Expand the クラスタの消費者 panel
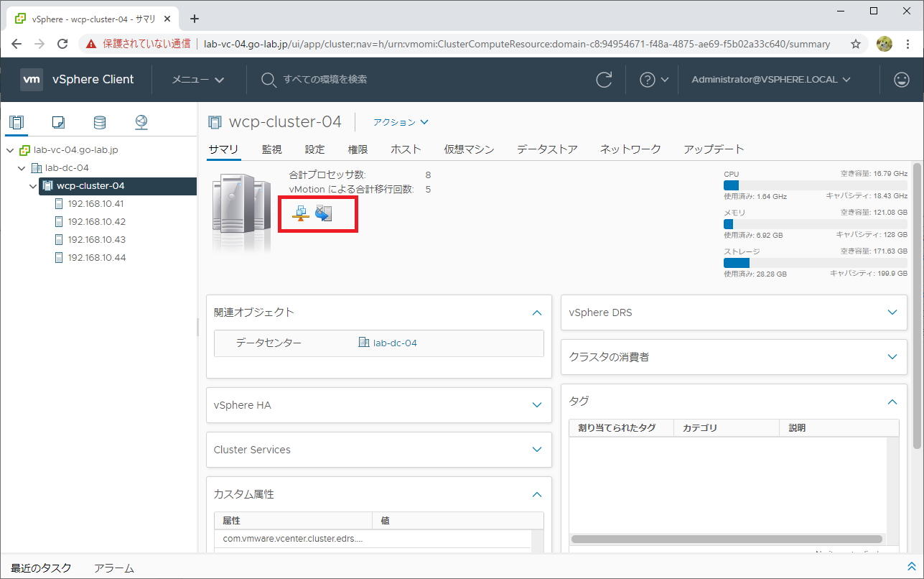This screenshot has width=924, height=579. pyautogui.click(x=892, y=356)
